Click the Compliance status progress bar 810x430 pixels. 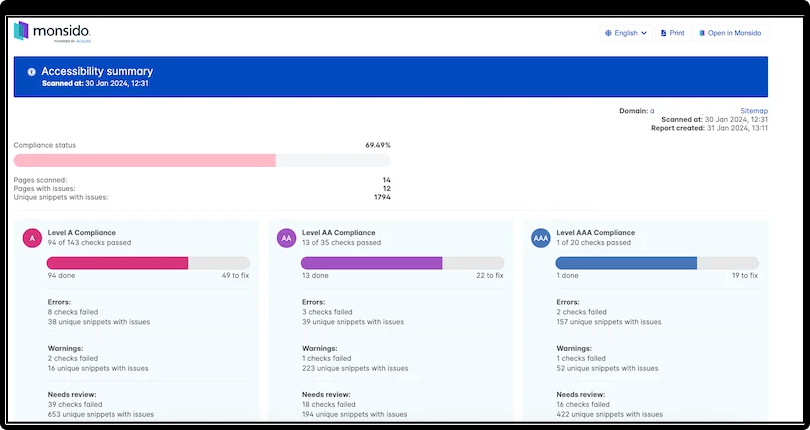pyautogui.click(x=201, y=160)
